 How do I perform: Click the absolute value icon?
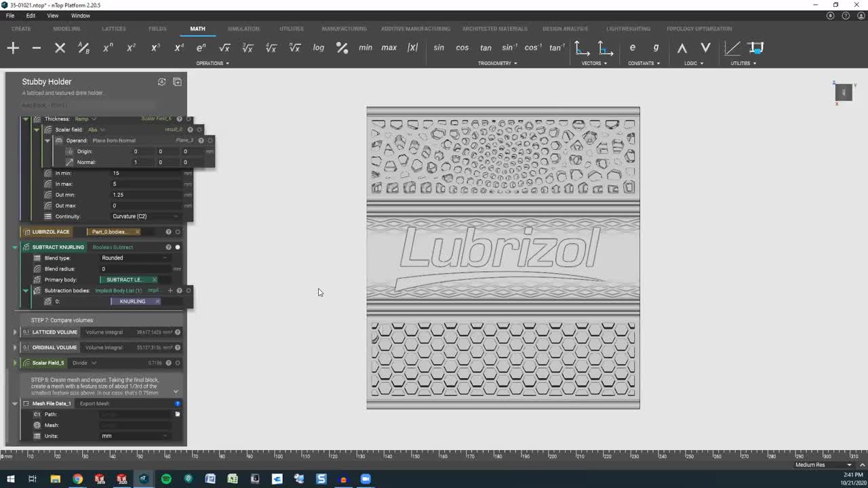click(412, 47)
